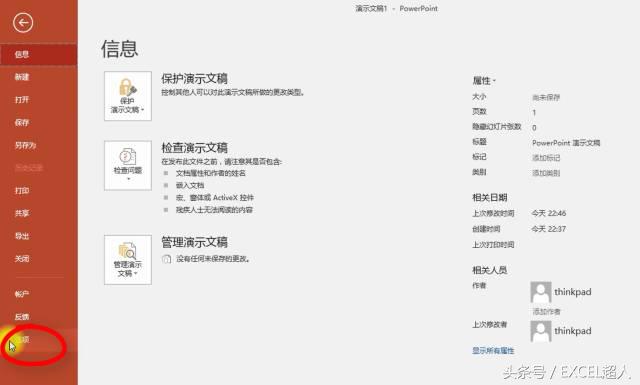Edit the title value PowerPoint 演示文稿
The image size is (640, 385).
coord(566,142)
